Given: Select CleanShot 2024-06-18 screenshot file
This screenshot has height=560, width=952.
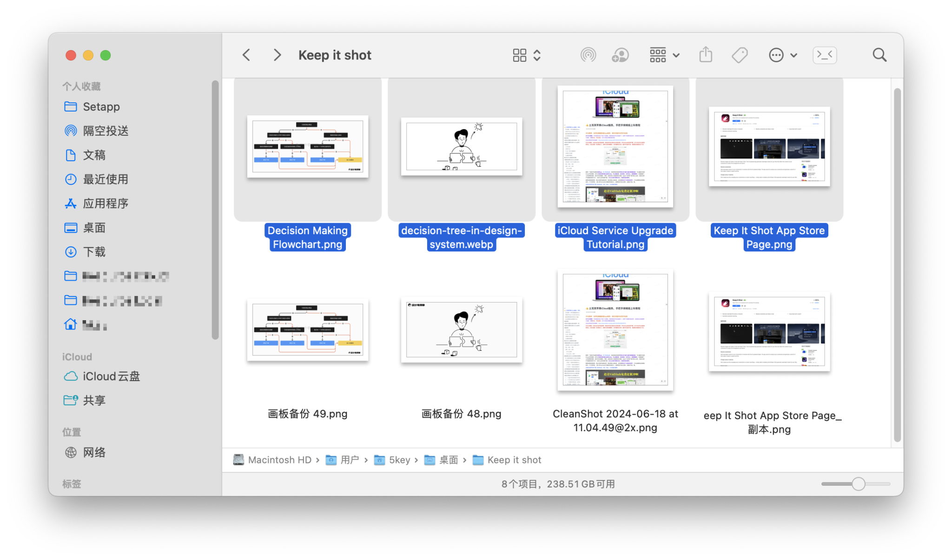Looking at the screenshot, I should point(615,330).
